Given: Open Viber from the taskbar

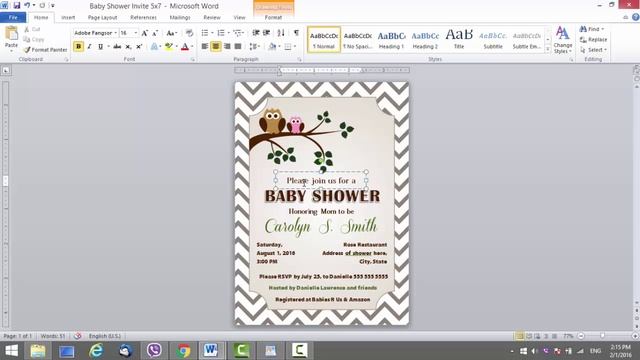Looking at the screenshot, I should 154,351.
